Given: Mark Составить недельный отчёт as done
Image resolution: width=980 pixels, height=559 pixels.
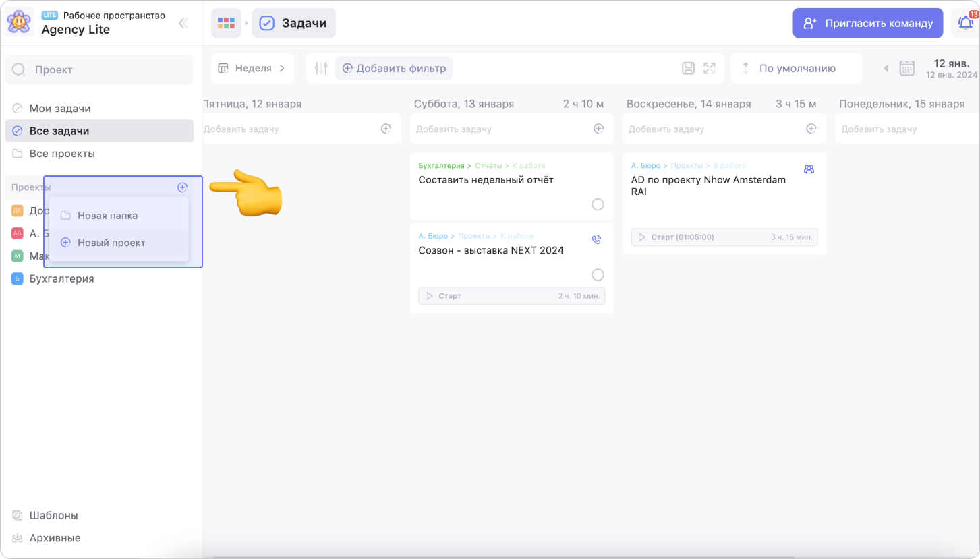Looking at the screenshot, I should tap(598, 204).
